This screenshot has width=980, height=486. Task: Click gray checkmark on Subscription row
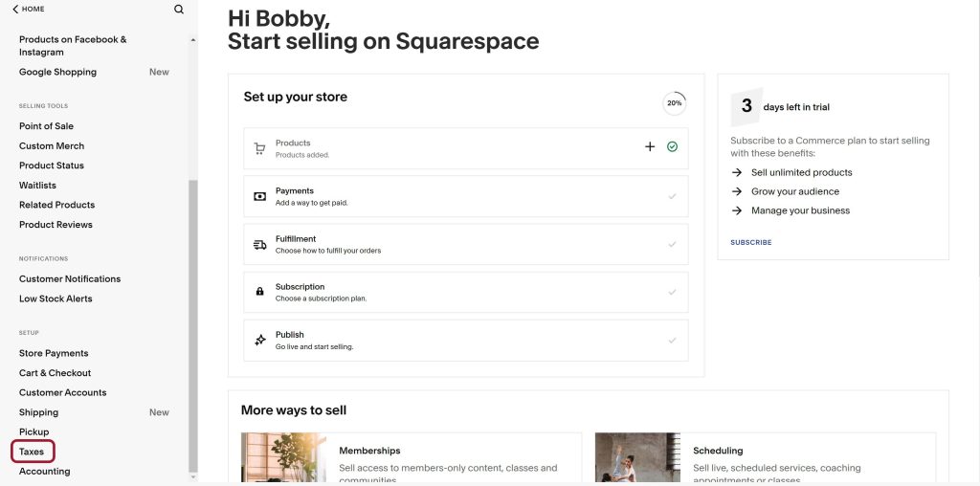(x=673, y=293)
